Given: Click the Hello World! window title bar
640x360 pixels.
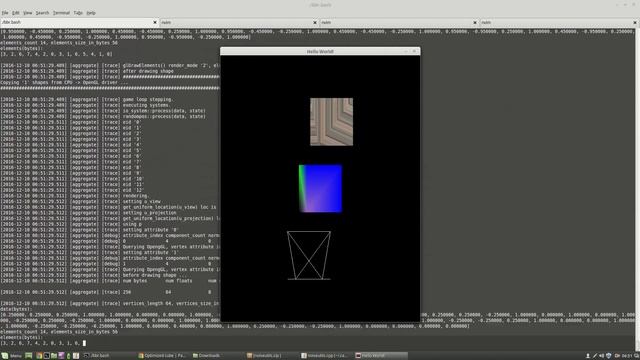Looking at the screenshot, I should coord(320,51).
